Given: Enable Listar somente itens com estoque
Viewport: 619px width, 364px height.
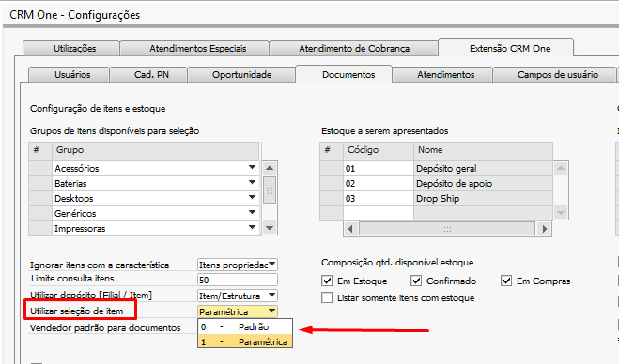Looking at the screenshot, I should [x=327, y=297].
